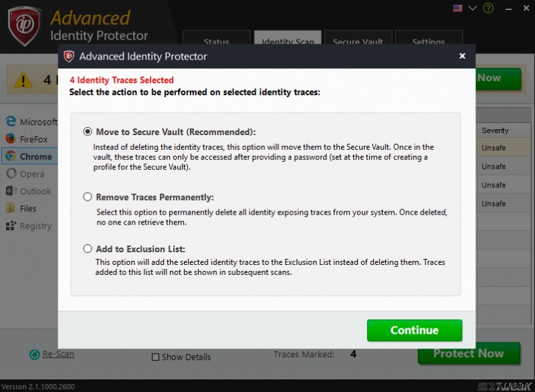The image size is (535, 392).
Task: Click the bottom Protect Now button
Action: pos(469,353)
